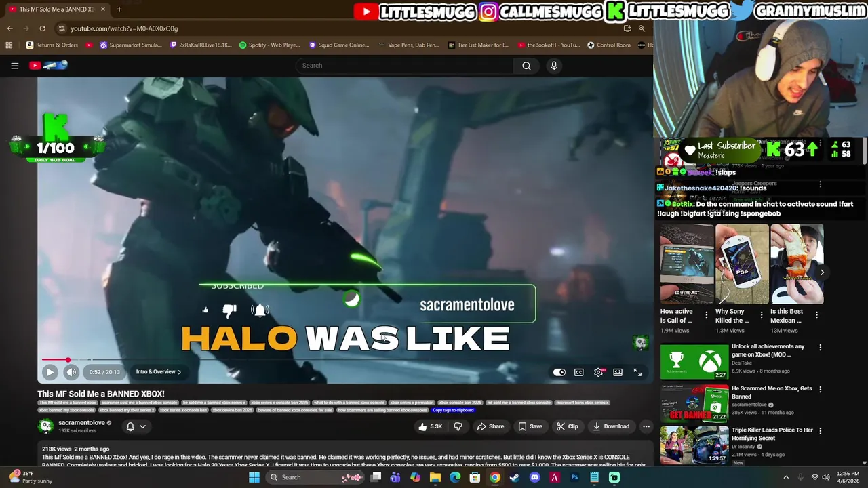Enter fullscreen mode on the video
Screen dimensions: 868x488
coord(637,372)
